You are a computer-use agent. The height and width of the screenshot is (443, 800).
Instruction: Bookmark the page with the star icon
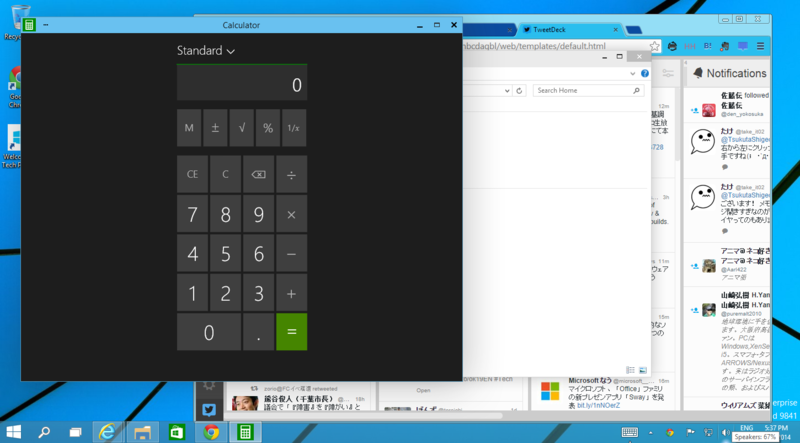coord(655,46)
